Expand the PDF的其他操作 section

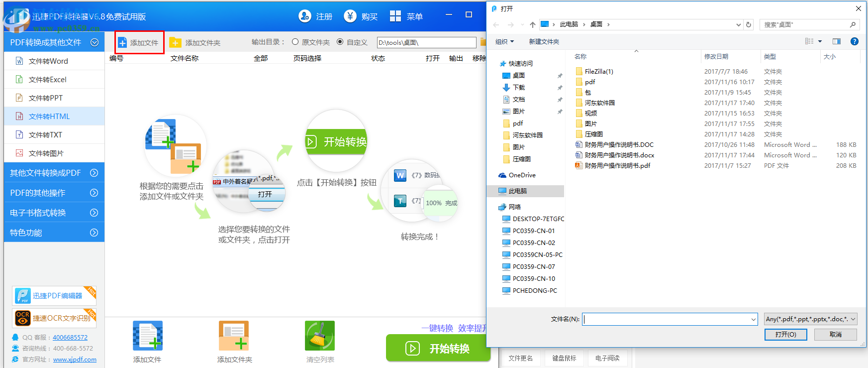(x=54, y=193)
